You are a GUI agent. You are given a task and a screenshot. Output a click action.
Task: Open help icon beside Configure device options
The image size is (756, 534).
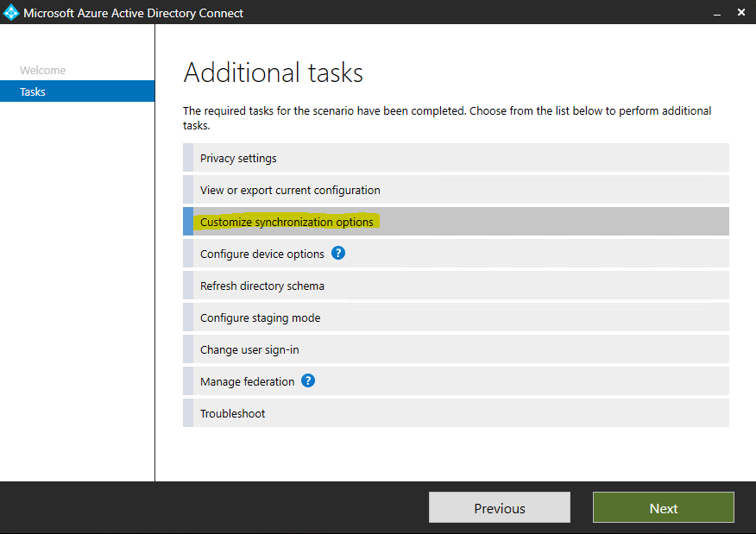[x=338, y=253]
